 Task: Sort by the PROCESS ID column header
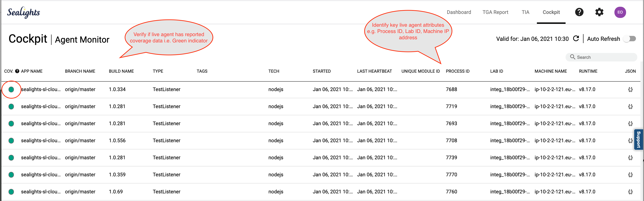point(458,71)
